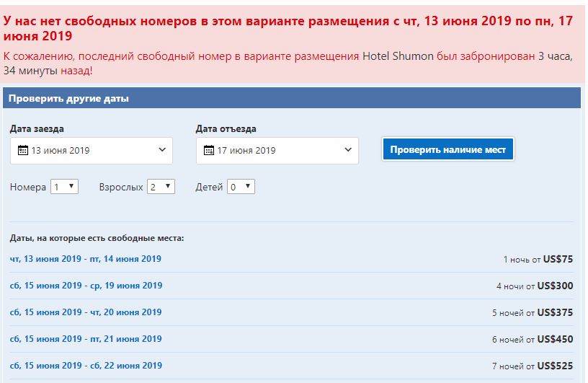Screen dimensions: 588x383
Task: Click the 4 ночи от US$300 price
Action: 535,286
